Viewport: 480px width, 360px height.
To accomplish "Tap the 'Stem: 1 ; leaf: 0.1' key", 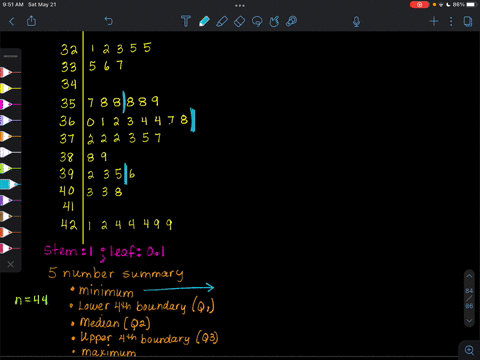I will click(104, 252).
